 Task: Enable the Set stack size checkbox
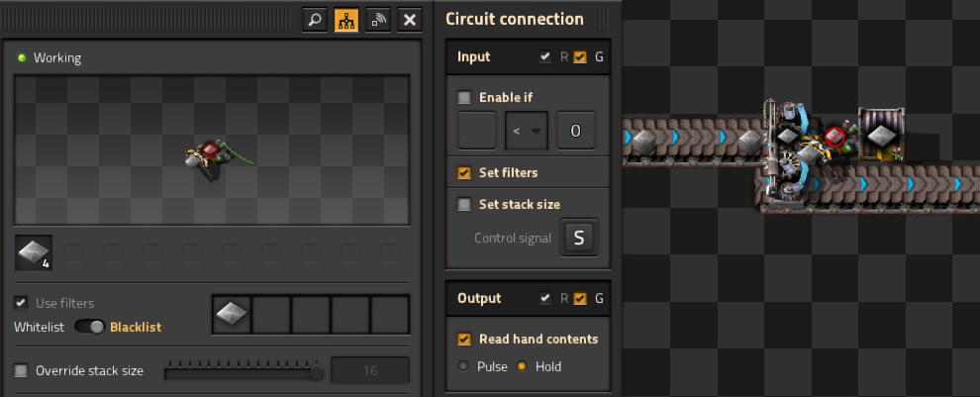pyautogui.click(x=464, y=204)
